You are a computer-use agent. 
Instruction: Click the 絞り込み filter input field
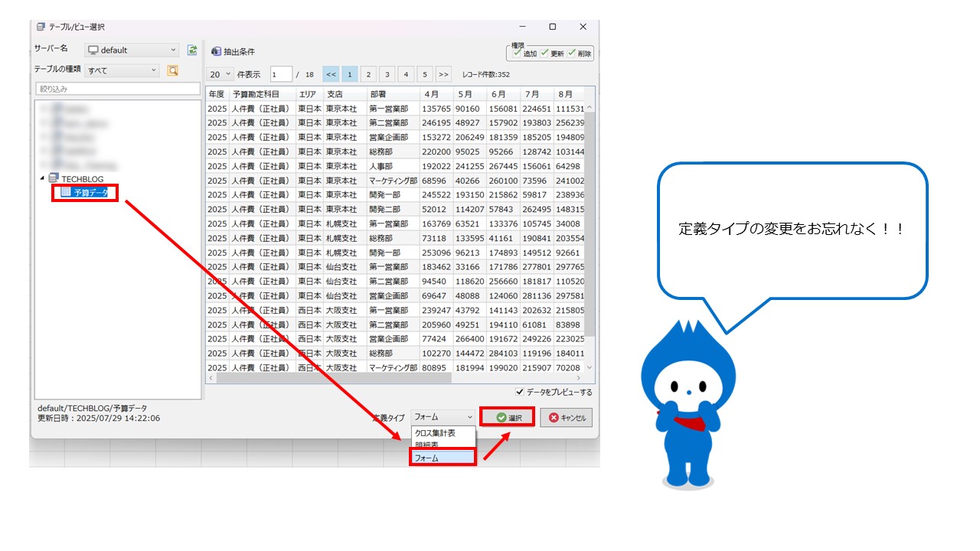(x=118, y=89)
